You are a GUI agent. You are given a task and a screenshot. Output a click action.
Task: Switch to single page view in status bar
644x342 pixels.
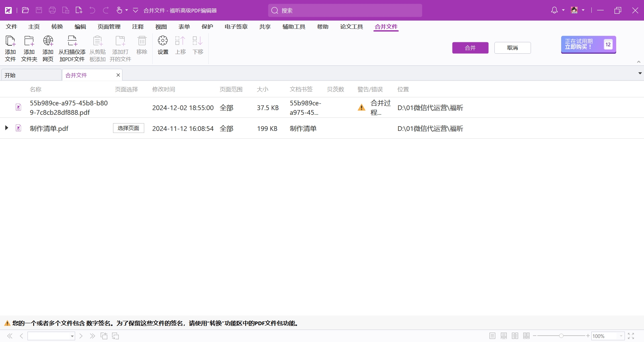coord(492,336)
